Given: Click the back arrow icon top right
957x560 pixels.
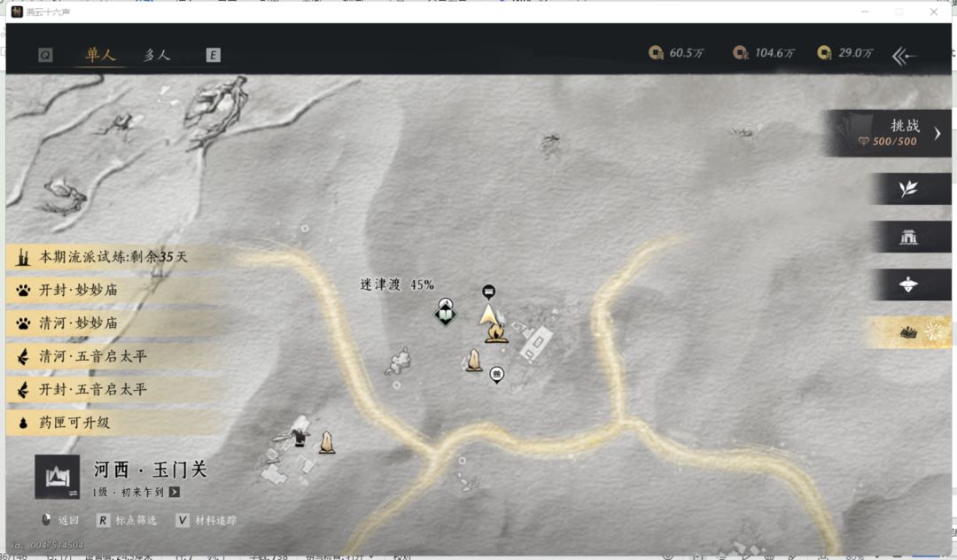Looking at the screenshot, I should pos(904,56).
